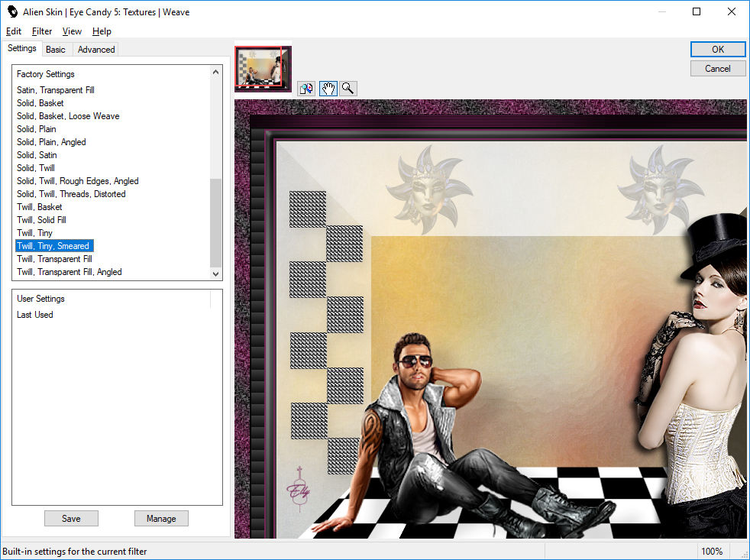Click the settings list scroll down arrow
This screenshot has width=750, height=560.
pos(215,274)
